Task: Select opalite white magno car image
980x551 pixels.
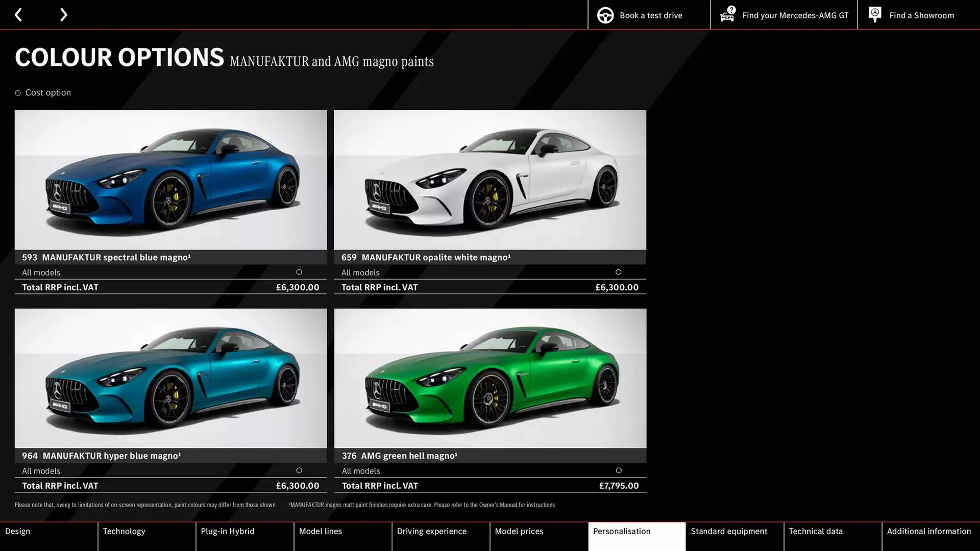Action: (x=490, y=180)
